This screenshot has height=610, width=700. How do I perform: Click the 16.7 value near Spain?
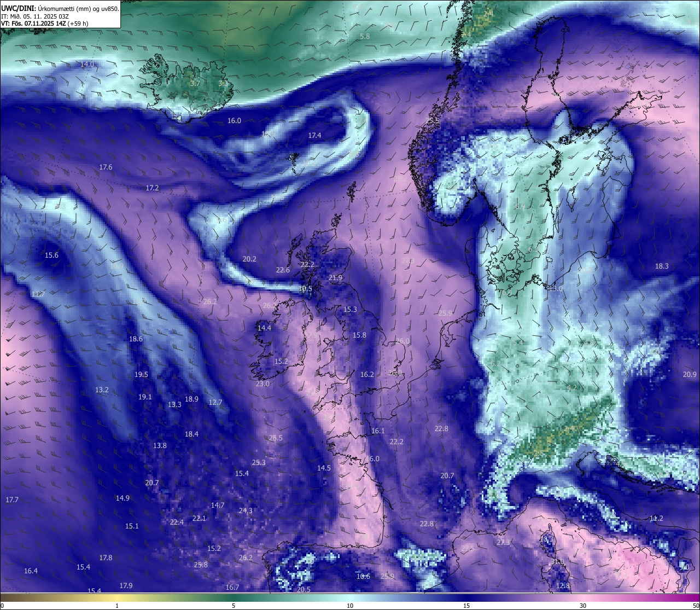(x=232, y=588)
